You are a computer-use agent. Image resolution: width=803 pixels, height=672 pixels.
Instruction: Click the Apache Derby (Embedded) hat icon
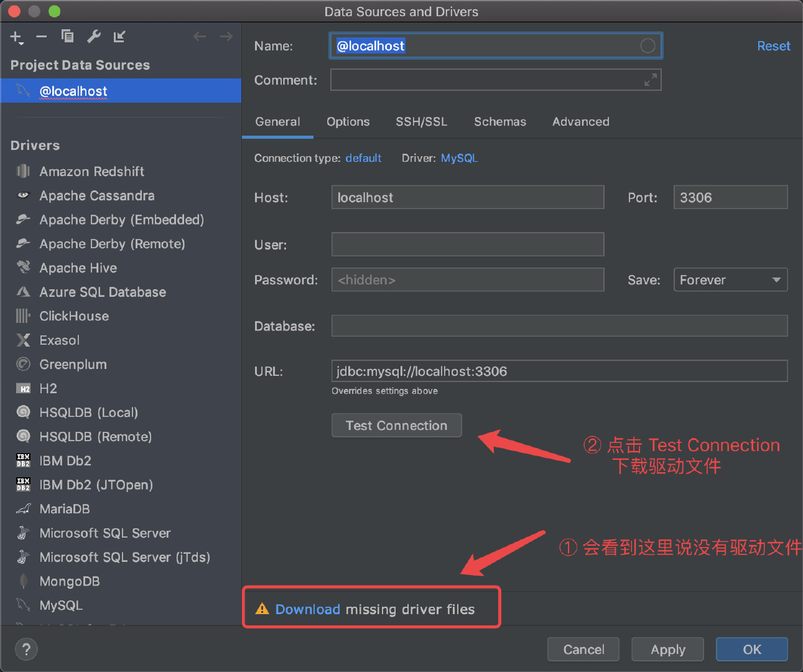(23, 219)
